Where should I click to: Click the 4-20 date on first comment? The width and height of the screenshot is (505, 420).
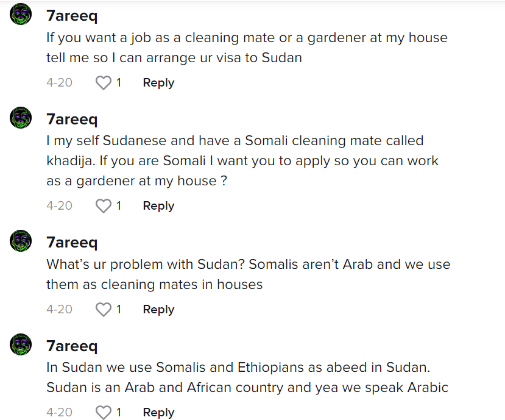[x=59, y=83]
